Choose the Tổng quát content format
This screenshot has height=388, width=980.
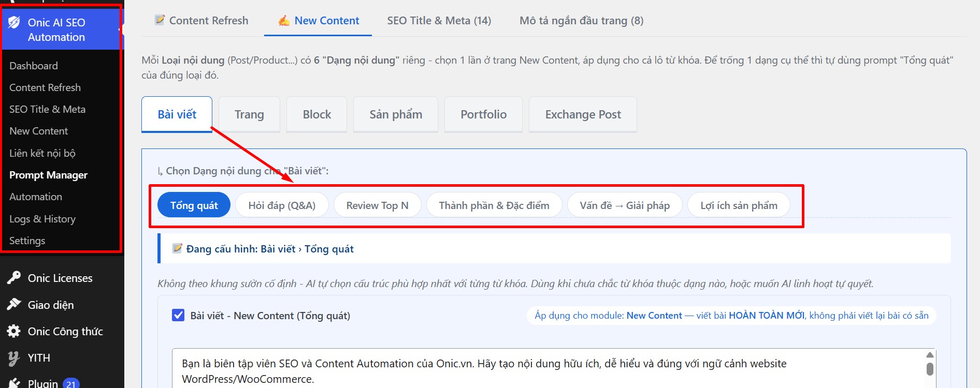pos(194,205)
